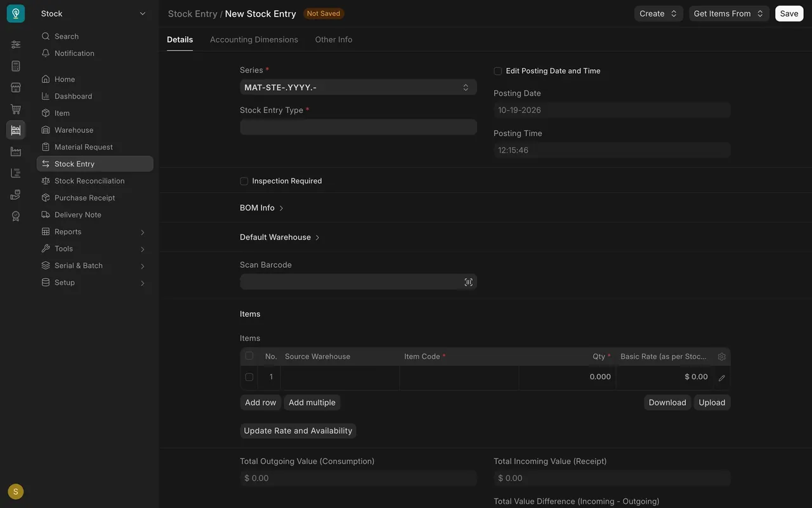Click the barcode scanner icon in Scan Barcode
The image size is (812, 508).
click(468, 282)
